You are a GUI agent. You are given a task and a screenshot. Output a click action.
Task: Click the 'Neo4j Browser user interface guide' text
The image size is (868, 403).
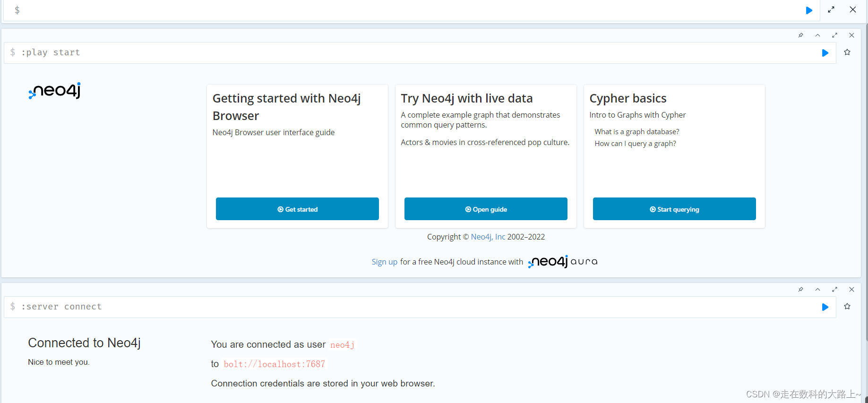[x=274, y=132]
